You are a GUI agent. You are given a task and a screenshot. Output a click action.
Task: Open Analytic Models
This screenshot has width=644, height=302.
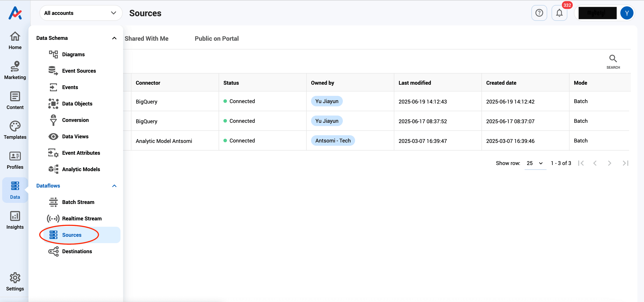[x=81, y=169]
